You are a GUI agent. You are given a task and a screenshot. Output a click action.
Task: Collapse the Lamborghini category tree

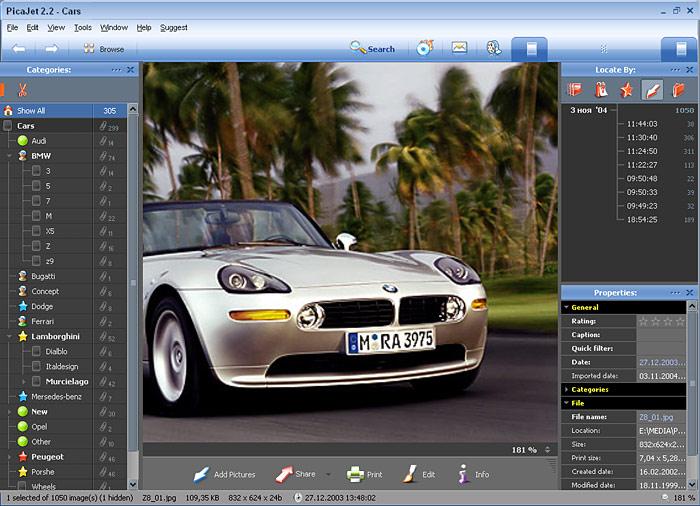9,336
